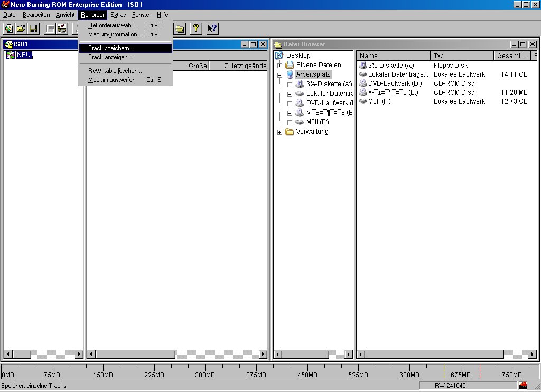Viewport: 541px width, 392px height.
Task: Choose ReWritable löschen... menu entry
Action: 125,71
